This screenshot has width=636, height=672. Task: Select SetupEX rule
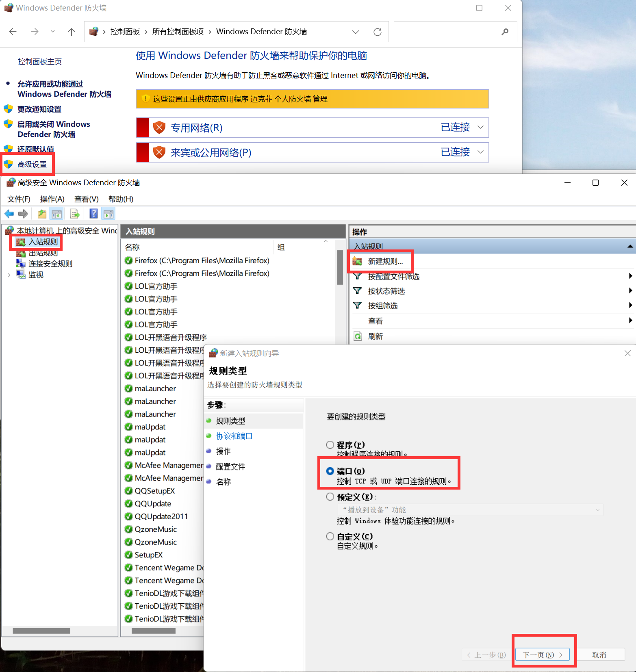click(149, 555)
